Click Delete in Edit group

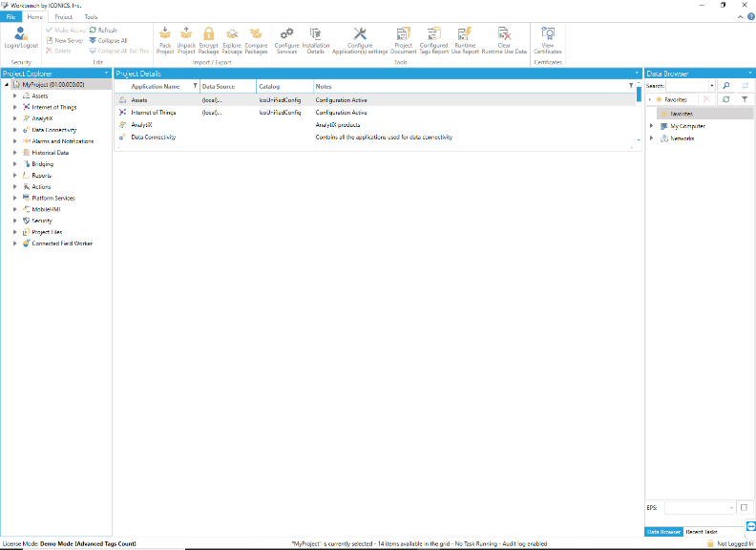pyautogui.click(x=58, y=51)
